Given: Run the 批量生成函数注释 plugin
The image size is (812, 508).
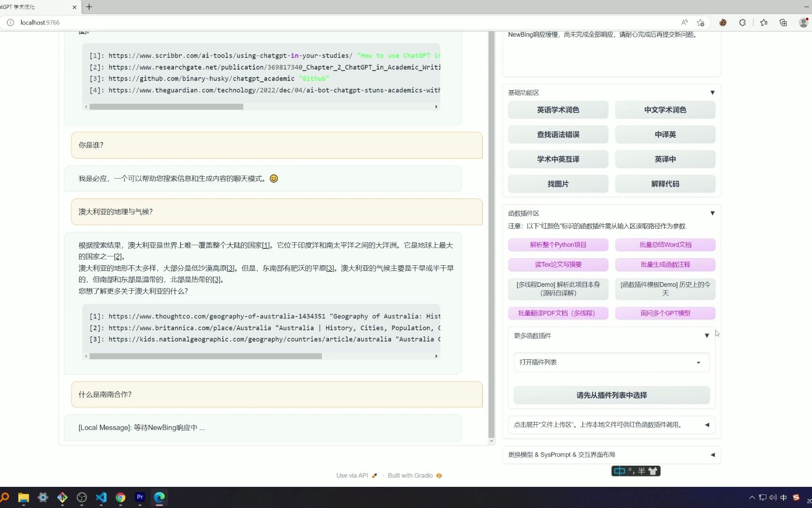Looking at the screenshot, I should (x=665, y=264).
